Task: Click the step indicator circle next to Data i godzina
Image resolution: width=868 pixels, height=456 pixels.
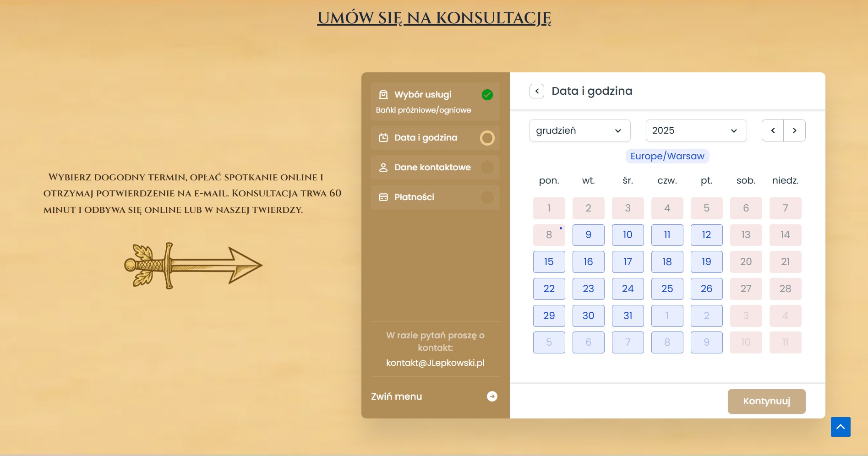Action: coord(487,137)
